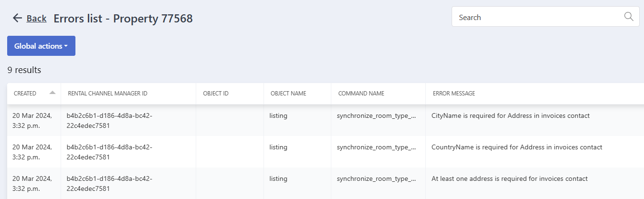Click the Error Message column header
Screen dimensions: 644x199
point(454,93)
